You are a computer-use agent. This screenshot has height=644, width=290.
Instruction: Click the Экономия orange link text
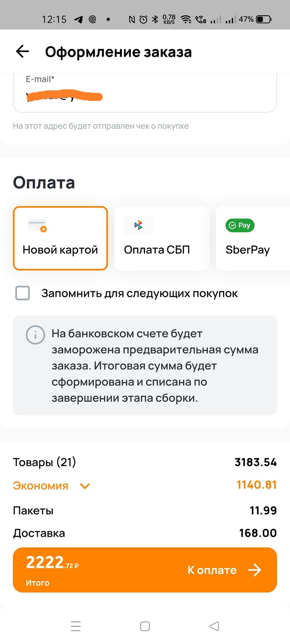point(40,486)
